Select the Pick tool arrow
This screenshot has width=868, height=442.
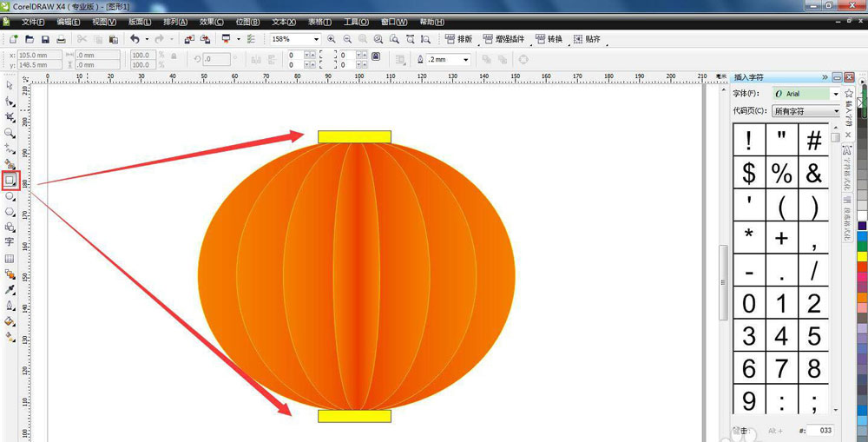pyautogui.click(x=10, y=85)
